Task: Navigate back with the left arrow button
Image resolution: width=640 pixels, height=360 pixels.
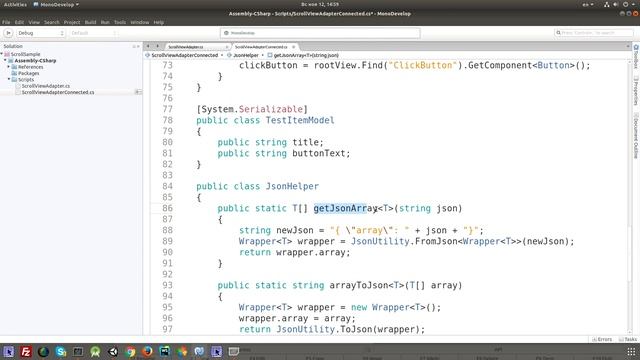Action: tap(148, 47)
